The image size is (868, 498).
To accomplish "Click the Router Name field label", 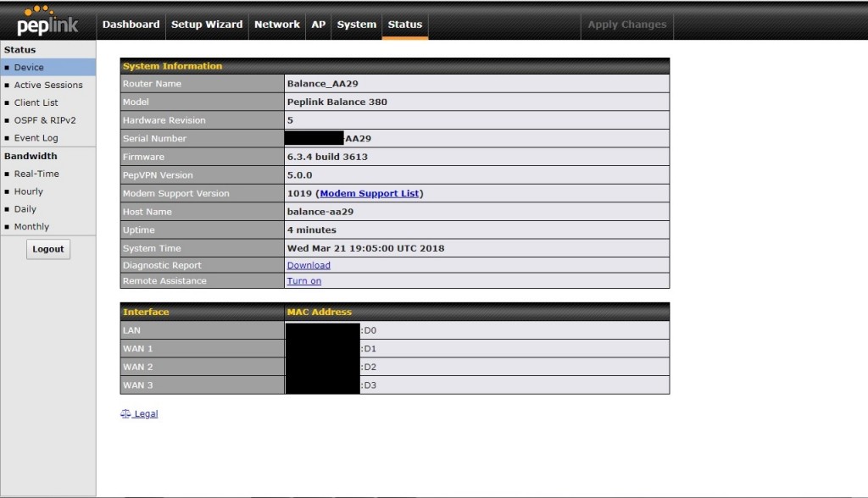I will click(153, 84).
